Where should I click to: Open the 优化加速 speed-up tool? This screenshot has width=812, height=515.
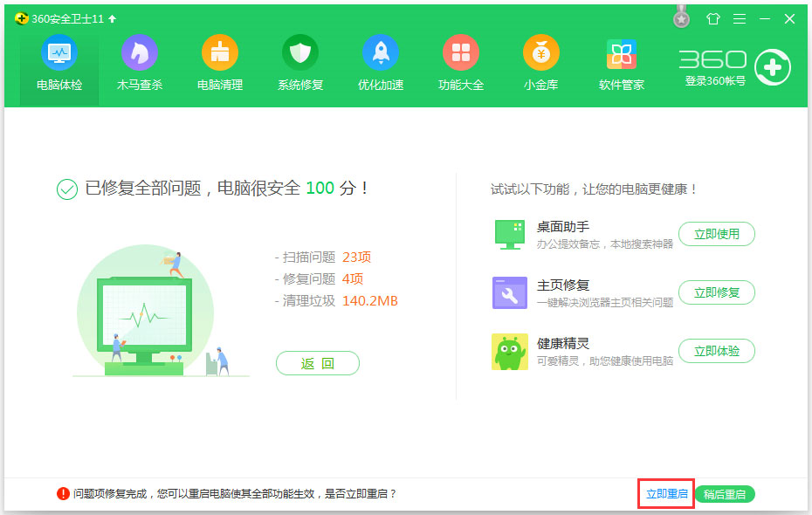click(x=380, y=61)
